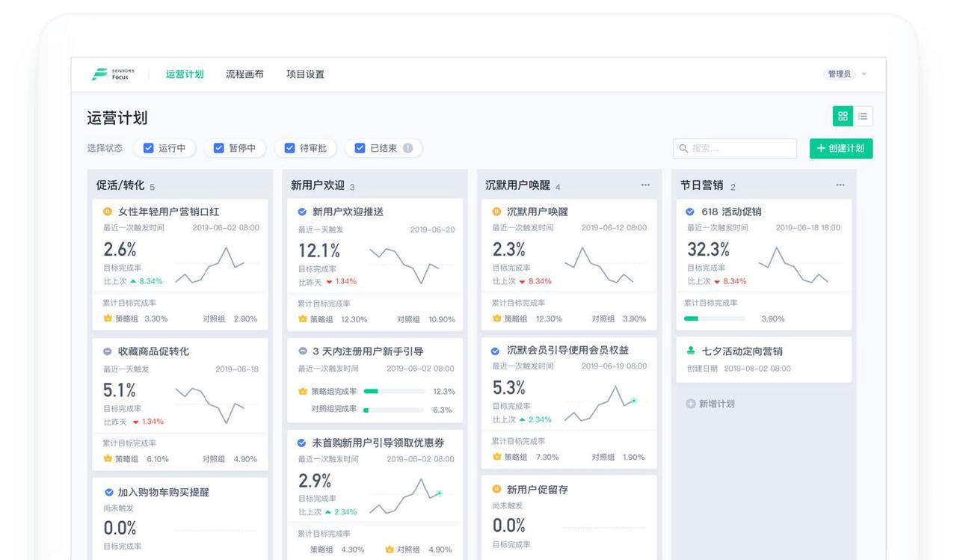Click plus icon next to 新增计划

point(690,404)
